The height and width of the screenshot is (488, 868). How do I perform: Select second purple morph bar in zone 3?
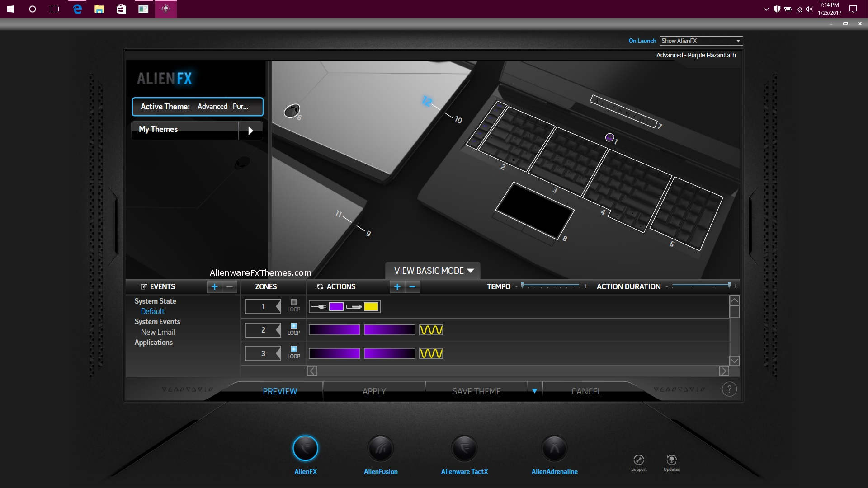[x=389, y=353]
